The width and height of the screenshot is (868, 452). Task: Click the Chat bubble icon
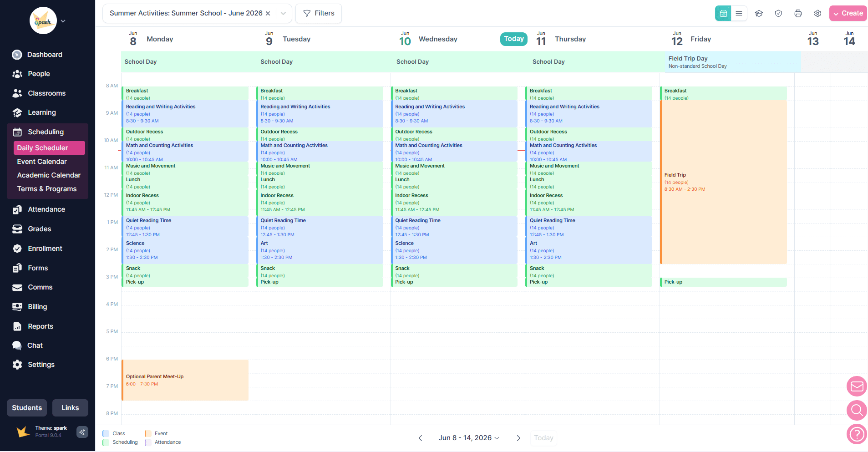point(17,345)
